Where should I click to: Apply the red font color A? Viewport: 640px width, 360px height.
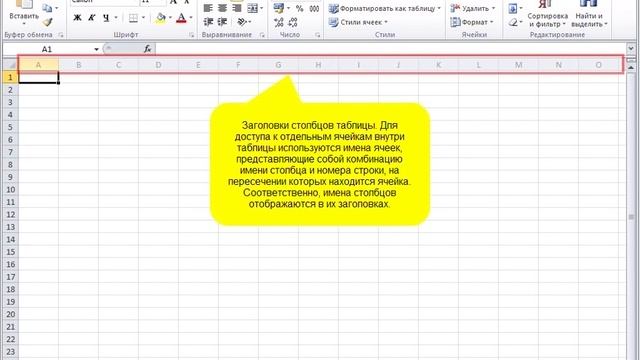[x=181, y=18]
